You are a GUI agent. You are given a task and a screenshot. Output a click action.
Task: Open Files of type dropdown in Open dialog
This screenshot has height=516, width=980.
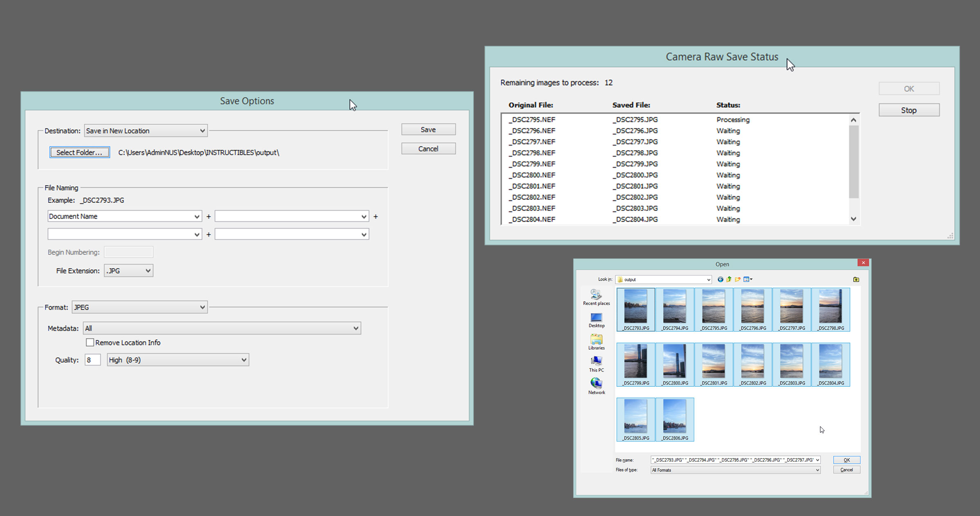coord(735,470)
